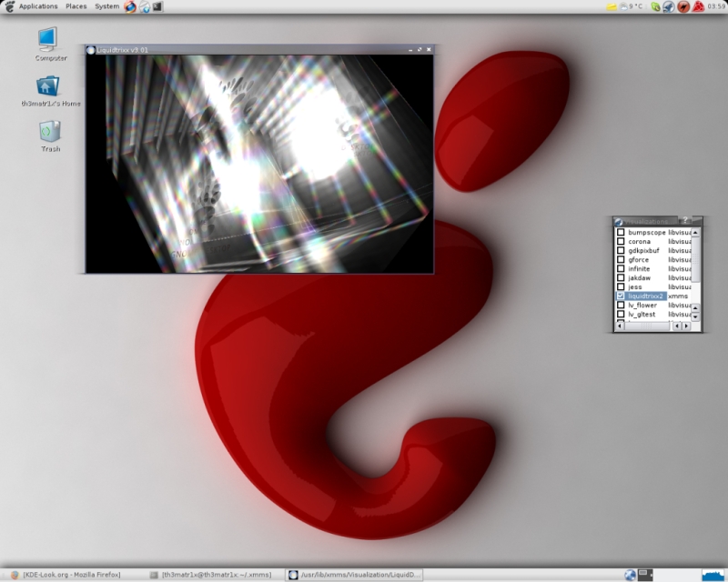Select the lv_flower row name

click(x=642, y=305)
